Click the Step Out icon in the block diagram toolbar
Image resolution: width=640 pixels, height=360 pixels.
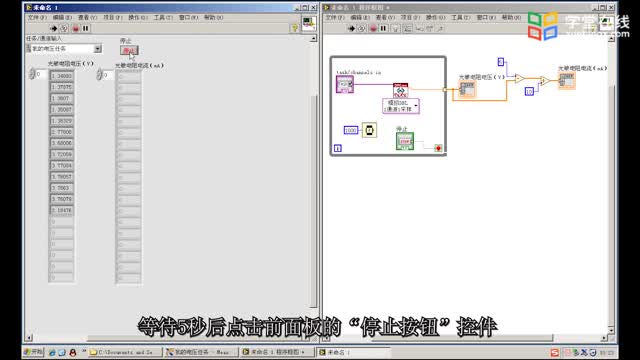click(440, 29)
